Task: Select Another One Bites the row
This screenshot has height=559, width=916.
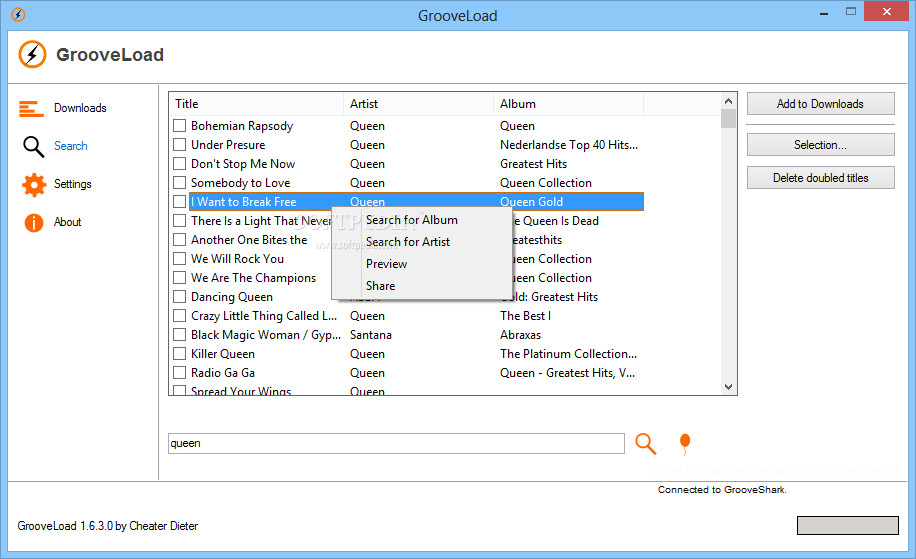Action: pos(249,239)
